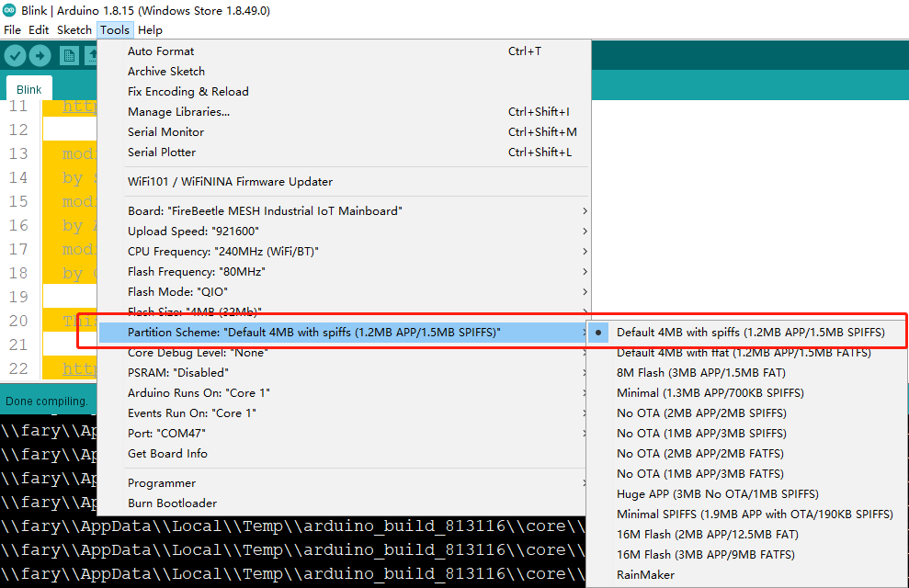This screenshot has width=909, height=588.
Task: Click line number 12 in the editor gutter
Action: coord(18,130)
